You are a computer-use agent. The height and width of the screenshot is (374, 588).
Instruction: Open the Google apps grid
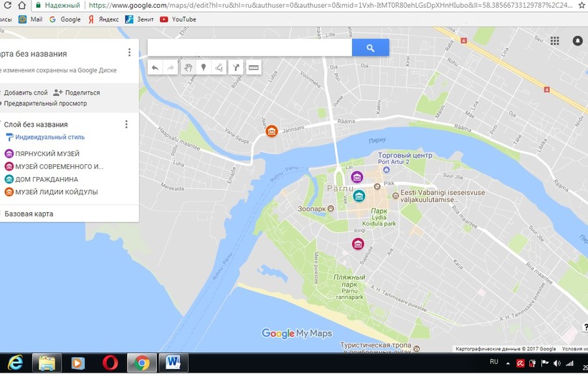tap(554, 42)
